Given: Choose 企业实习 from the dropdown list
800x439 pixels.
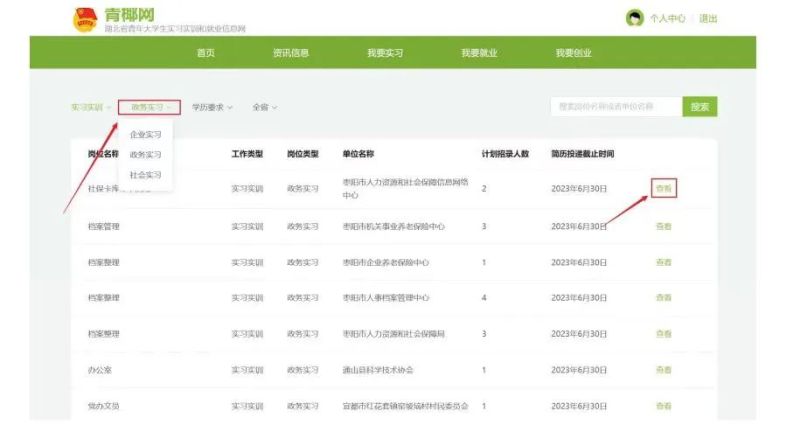Looking at the screenshot, I should coord(146,134).
